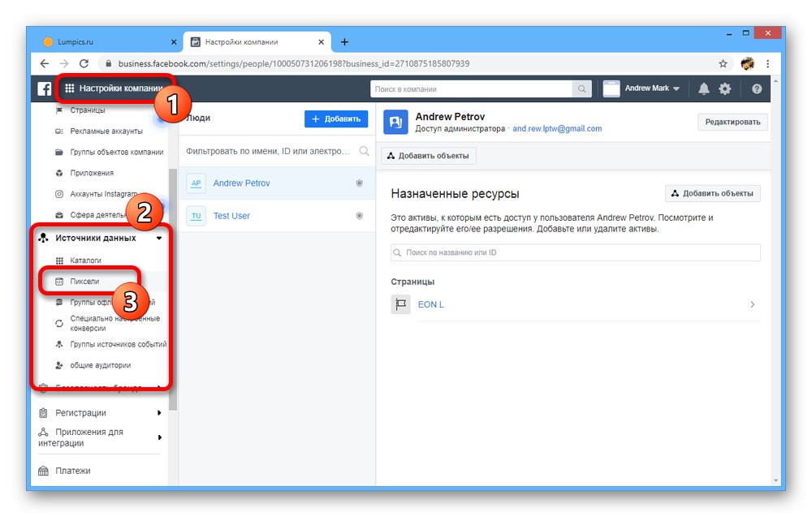The width and height of the screenshot is (812, 517).
Task: Open Пиксели in the sidebar
Action: 84,282
